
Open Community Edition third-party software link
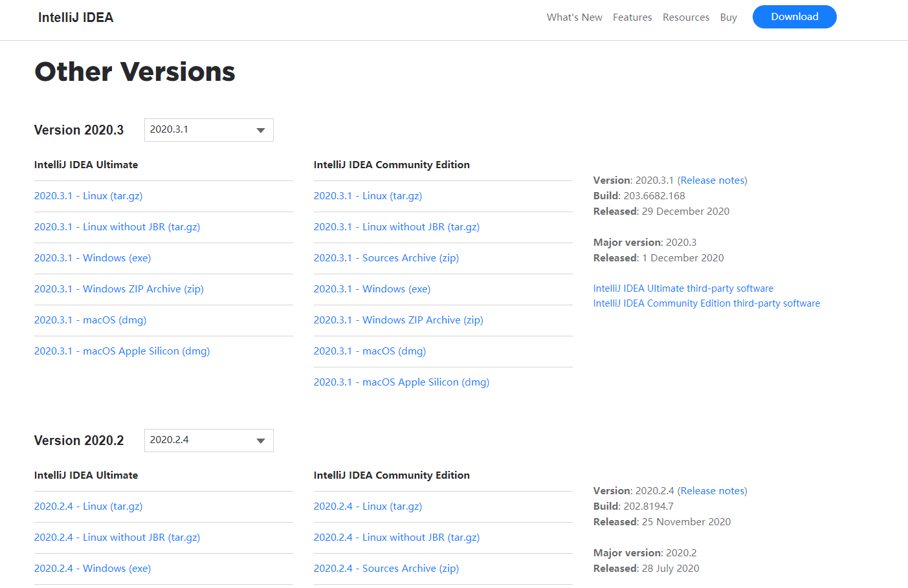[707, 303]
